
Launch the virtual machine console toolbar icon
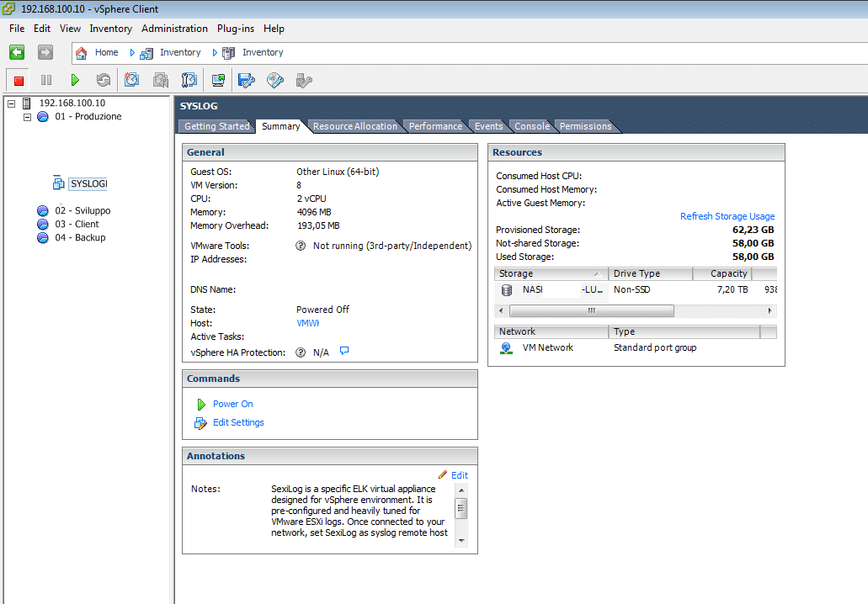219,81
